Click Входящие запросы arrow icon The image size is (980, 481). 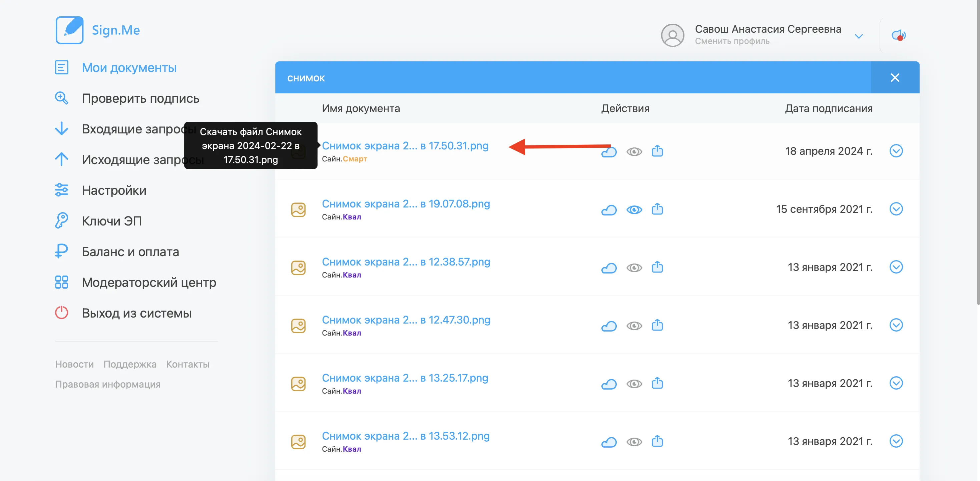click(x=61, y=129)
